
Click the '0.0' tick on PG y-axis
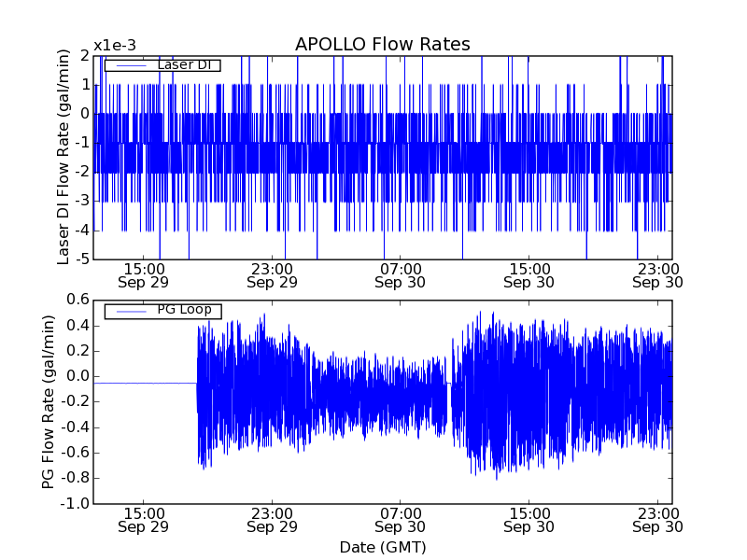click(x=78, y=376)
